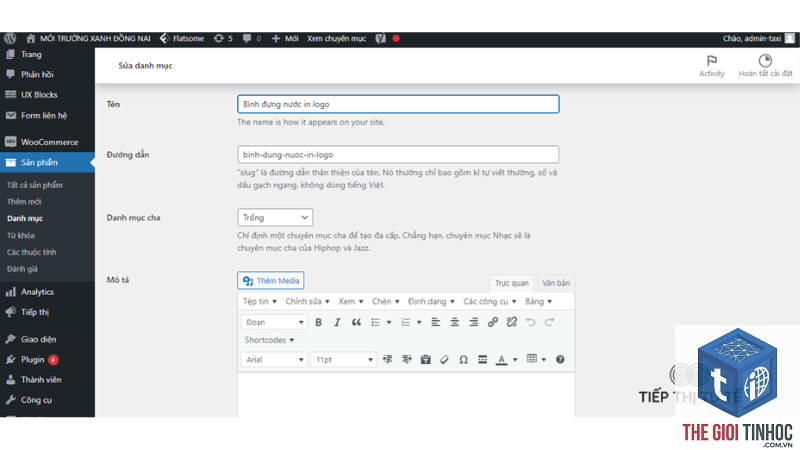Focus the Đường dẫn slug field
This screenshot has height=450, width=800.
click(398, 155)
